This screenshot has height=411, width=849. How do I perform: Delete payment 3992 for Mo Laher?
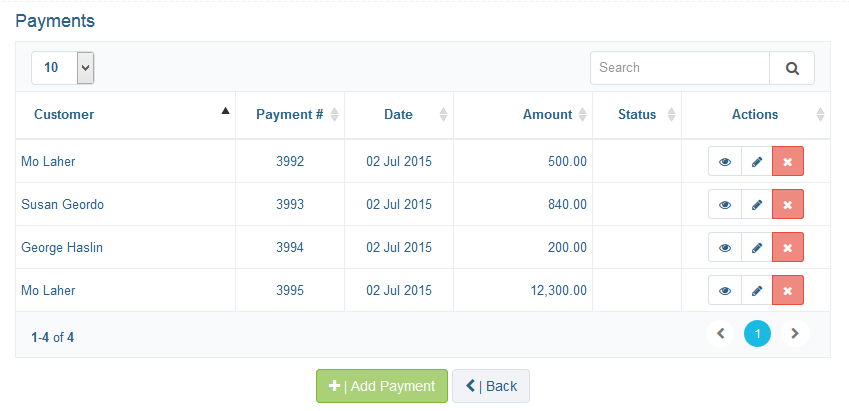[788, 161]
